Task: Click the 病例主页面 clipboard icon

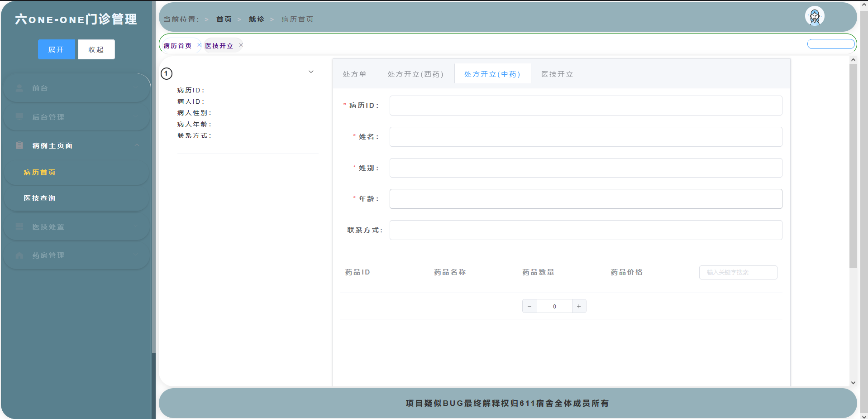Action: pyautogui.click(x=19, y=145)
